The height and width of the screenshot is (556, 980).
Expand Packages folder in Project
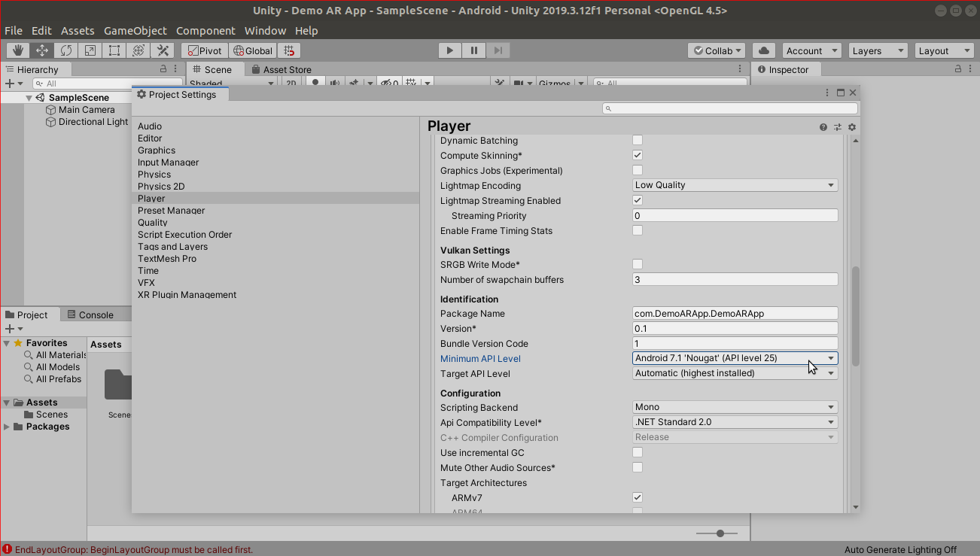click(7, 427)
